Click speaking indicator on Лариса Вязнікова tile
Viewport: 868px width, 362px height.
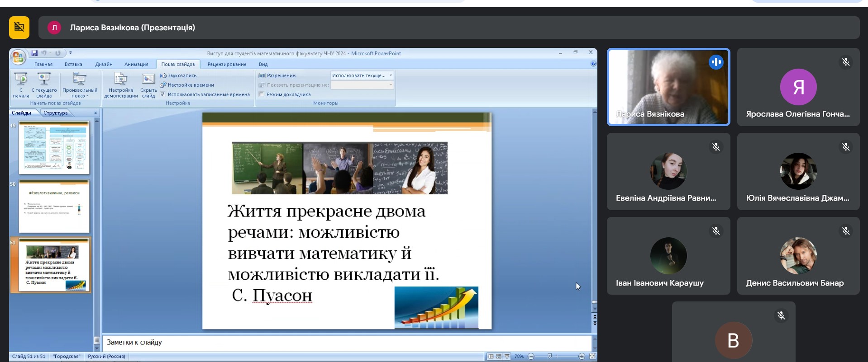pos(716,62)
